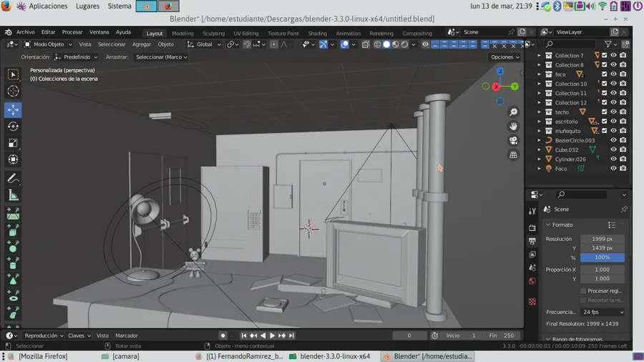Uncheck Collection 10 checkbox
The image size is (644, 362).
click(x=604, y=84)
